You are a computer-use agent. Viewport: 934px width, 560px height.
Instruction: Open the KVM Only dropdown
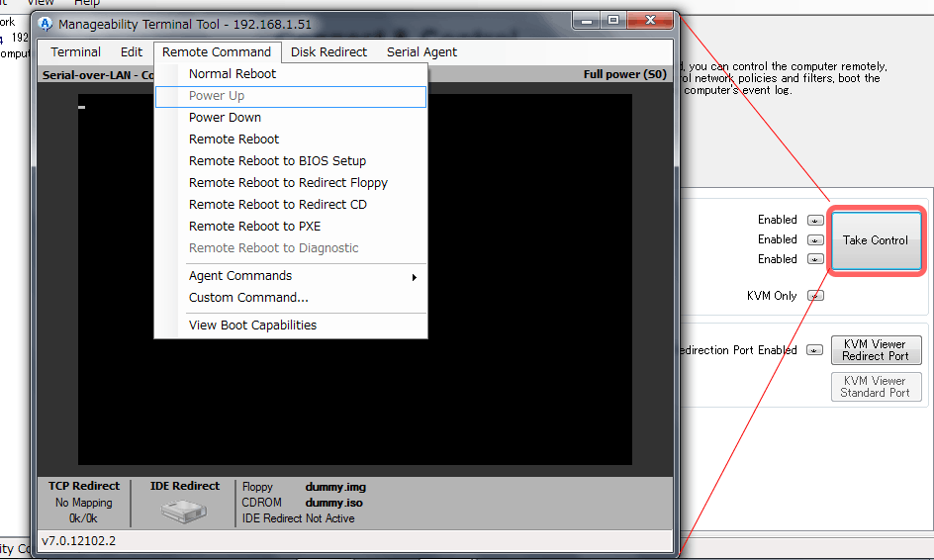815,296
